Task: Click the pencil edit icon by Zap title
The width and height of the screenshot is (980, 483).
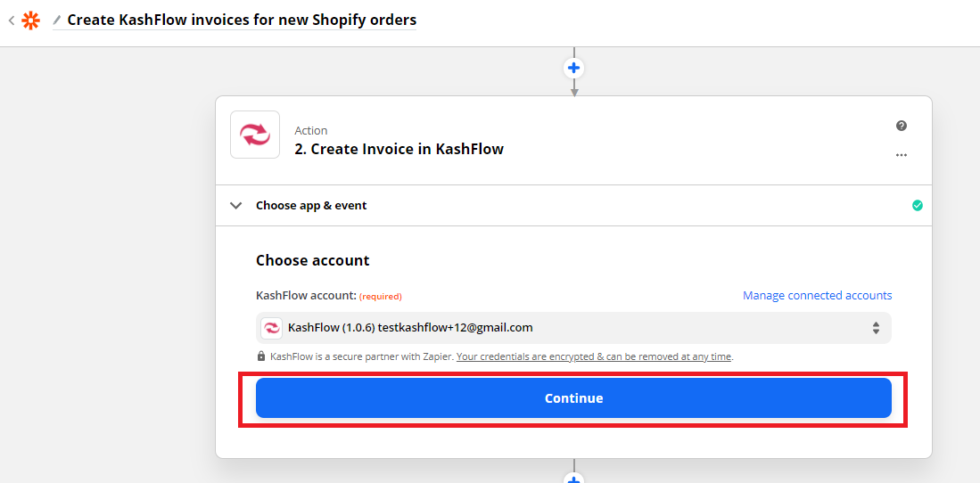Action: [57, 20]
